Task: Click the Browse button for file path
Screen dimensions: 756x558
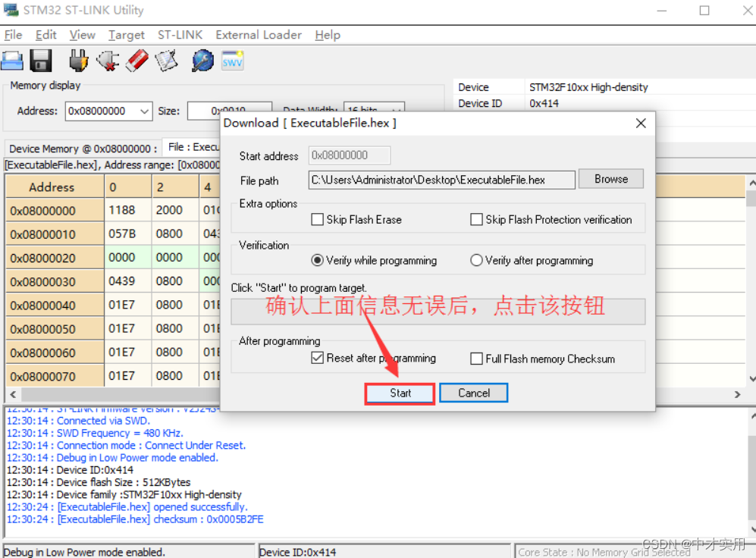Action: click(611, 179)
